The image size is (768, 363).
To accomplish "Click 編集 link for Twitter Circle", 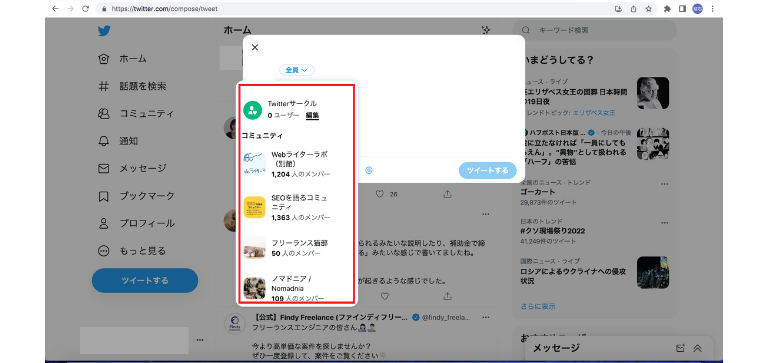I will pyautogui.click(x=312, y=115).
